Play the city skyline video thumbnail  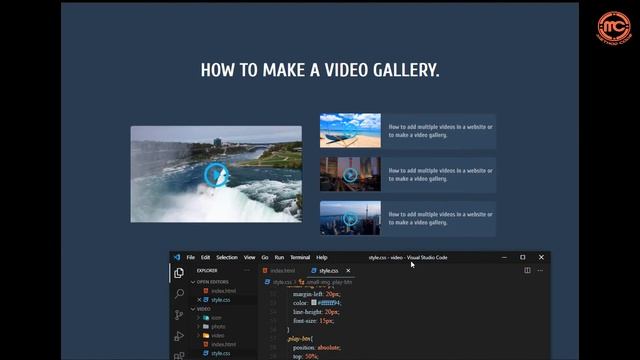pyautogui.click(x=350, y=219)
